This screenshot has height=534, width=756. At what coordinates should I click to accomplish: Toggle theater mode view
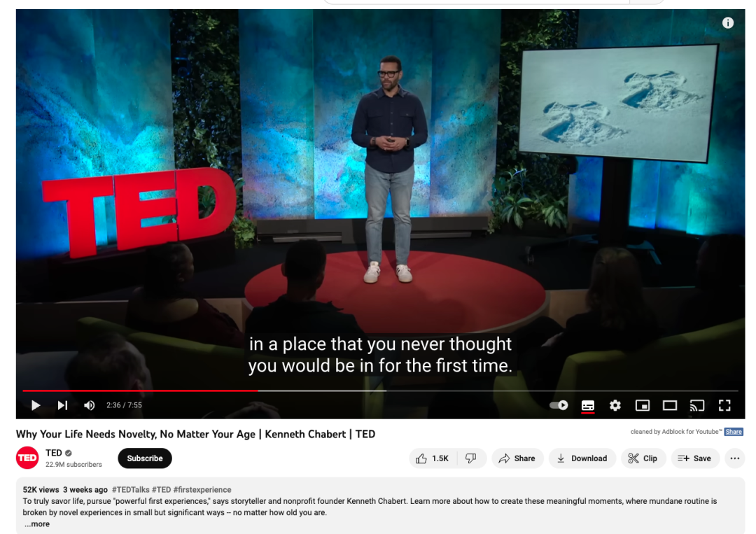[x=670, y=405]
